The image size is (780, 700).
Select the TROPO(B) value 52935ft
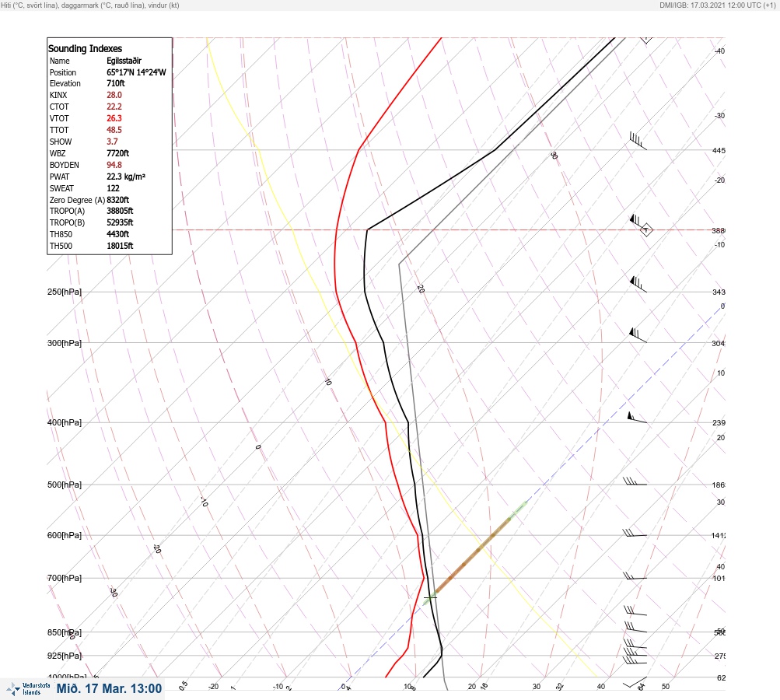point(120,222)
